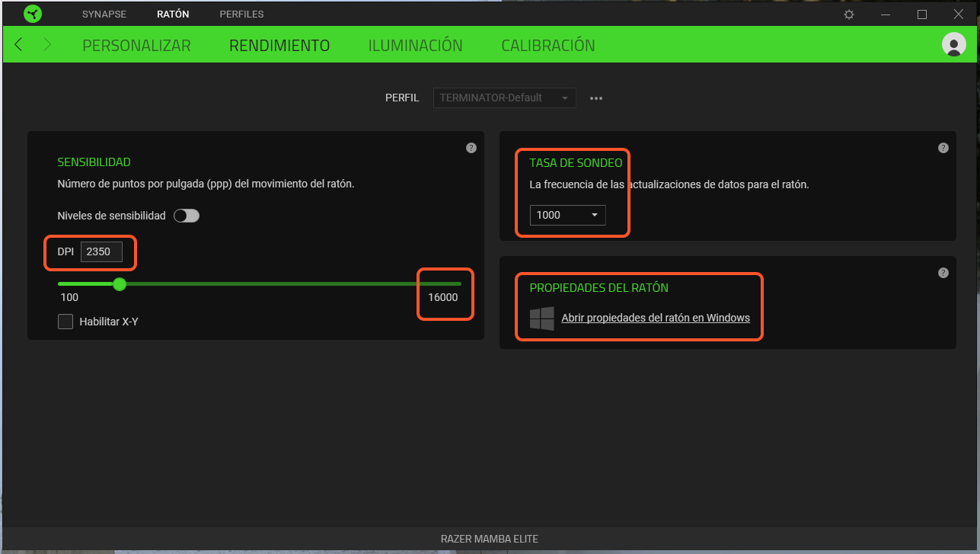Open settings via the gear icon
980x554 pixels.
click(x=849, y=14)
